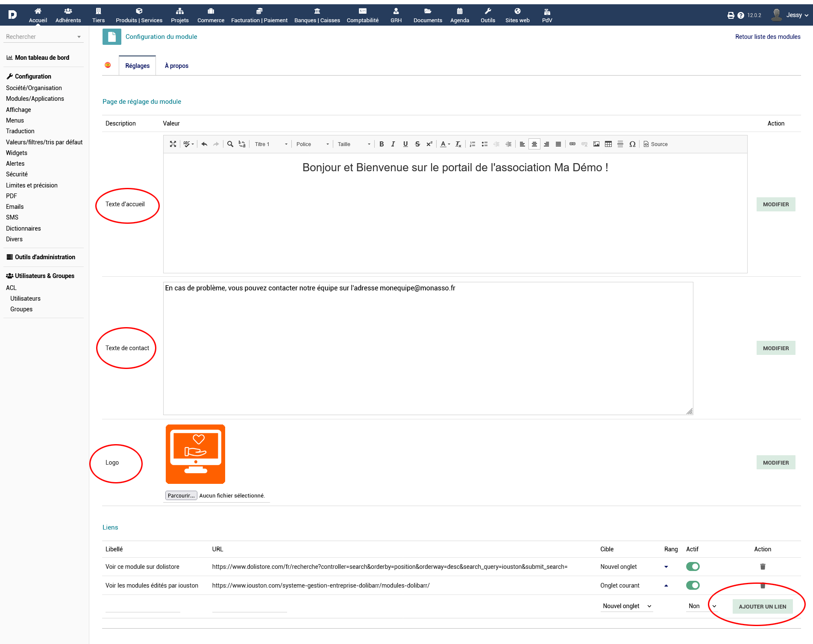
Task: Delete the 'Voir ce module sur dolistore' link
Action: (763, 567)
